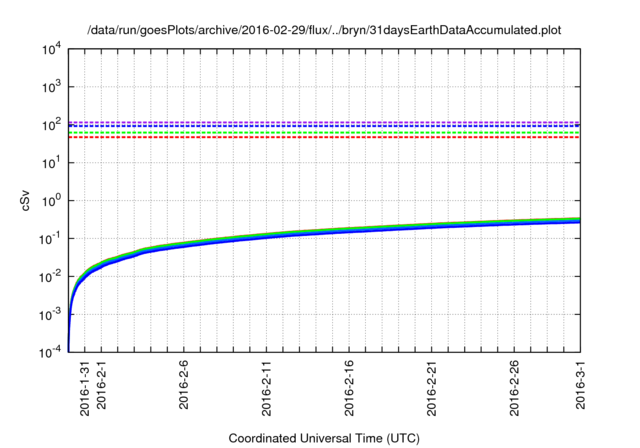This screenshot has width=640, height=448.
Task: Click the 2016-2-21 date tick label
Action: click(431, 388)
